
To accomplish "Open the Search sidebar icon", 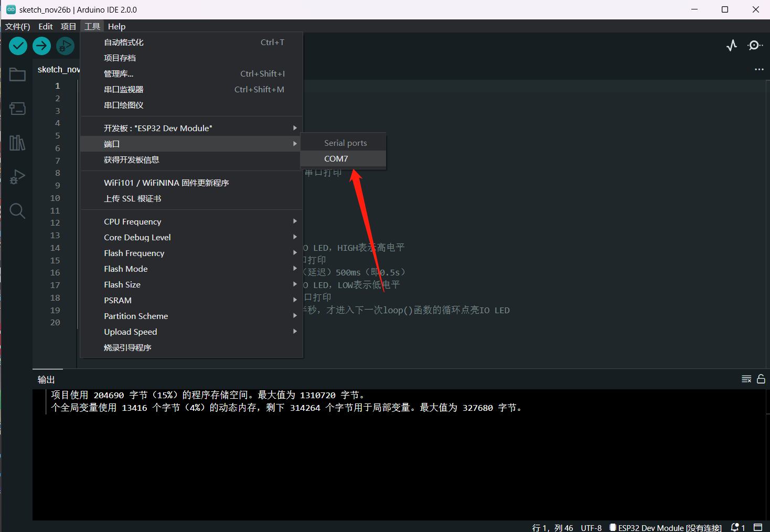I will click(x=17, y=211).
